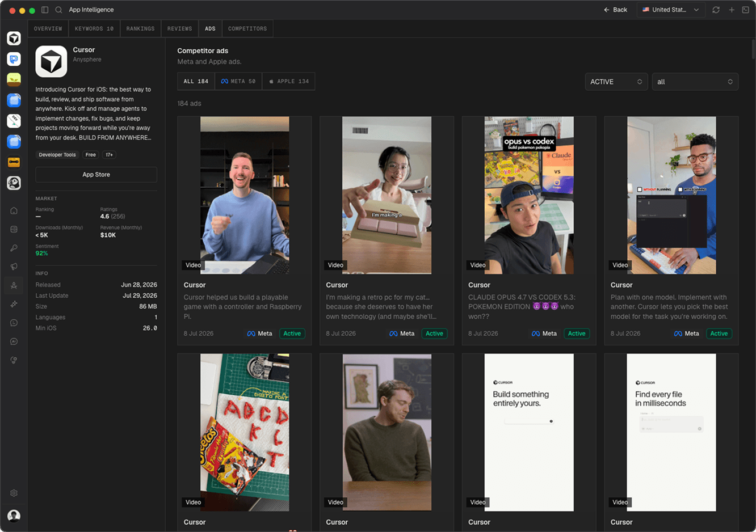756x532 pixels.
Task: Click the '184 ads' count text
Action: point(189,103)
